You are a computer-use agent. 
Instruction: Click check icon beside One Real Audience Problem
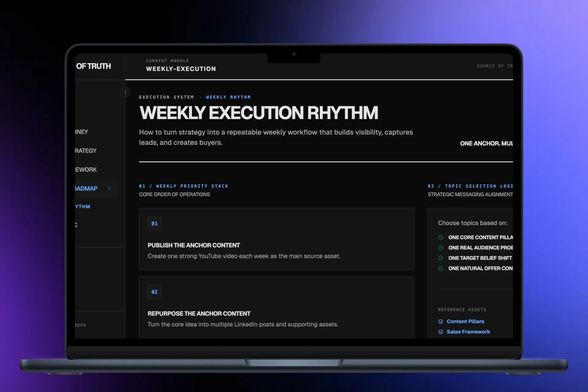click(x=441, y=248)
